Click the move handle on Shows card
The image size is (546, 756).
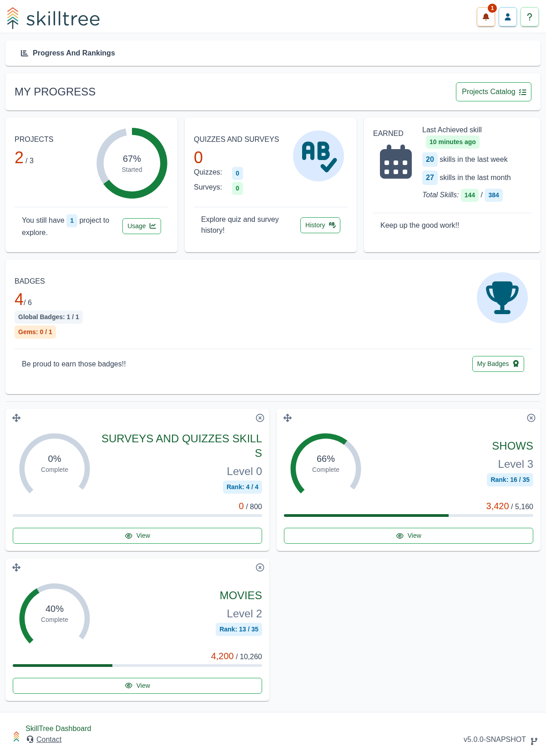point(288,418)
